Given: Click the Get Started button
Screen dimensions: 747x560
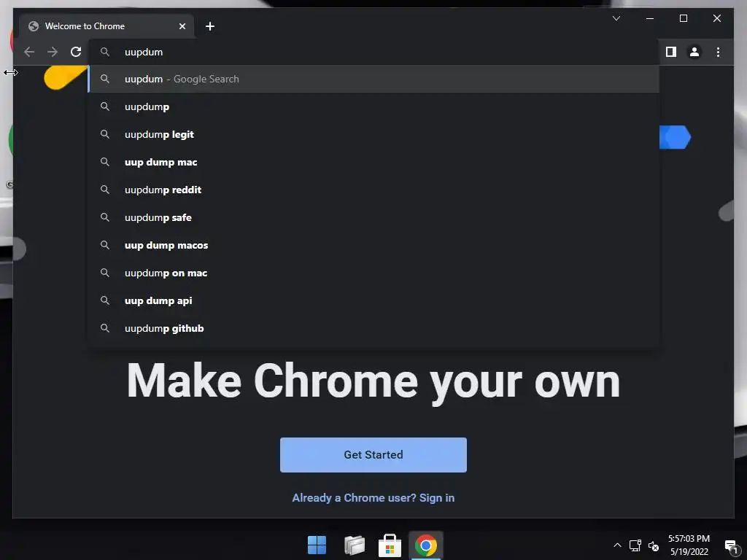Looking at the screenshot, I should [373, 455].
